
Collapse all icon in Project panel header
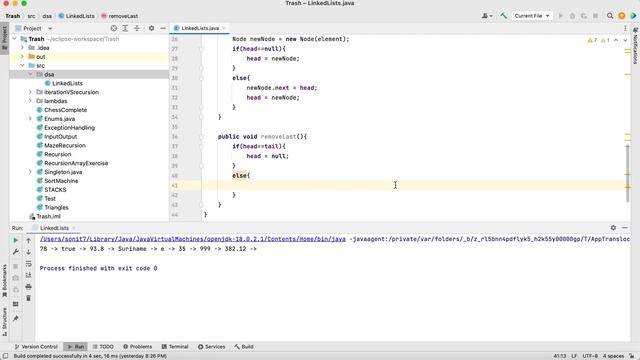click(137, 28)
